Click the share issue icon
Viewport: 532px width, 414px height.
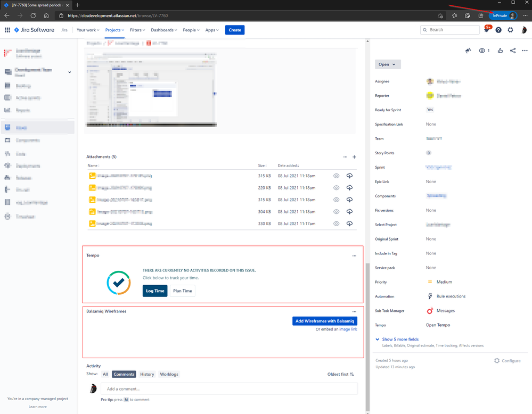(x=513, y=51)
